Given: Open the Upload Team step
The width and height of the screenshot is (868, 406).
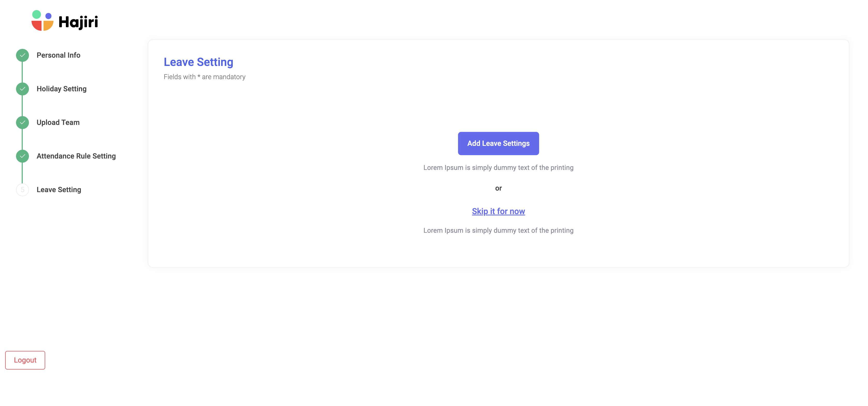Looking at the screenshot, I should coord(58,122).
